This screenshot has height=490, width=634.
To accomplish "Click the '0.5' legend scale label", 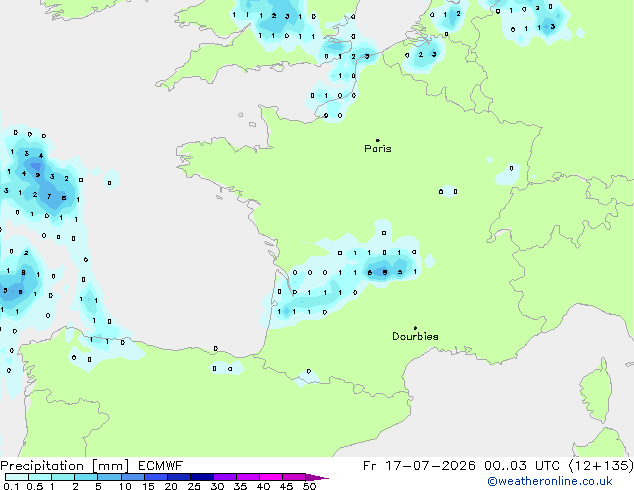I will click(34, 486).
